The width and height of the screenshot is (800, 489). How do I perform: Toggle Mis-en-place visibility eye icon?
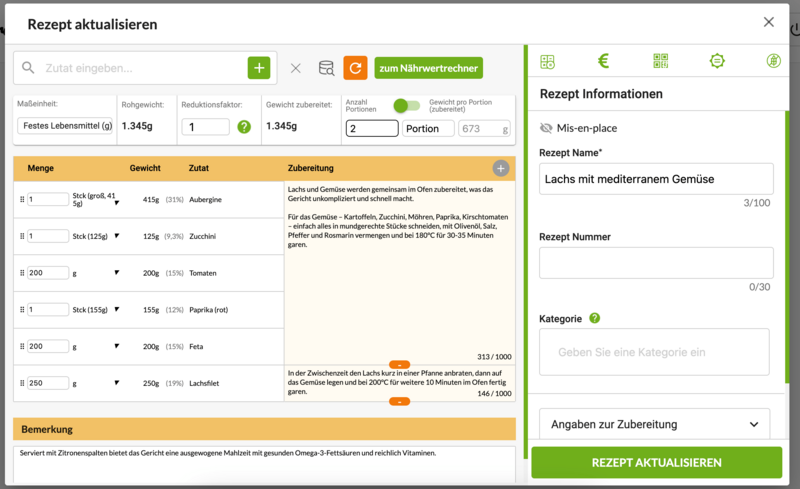[546, 128]
